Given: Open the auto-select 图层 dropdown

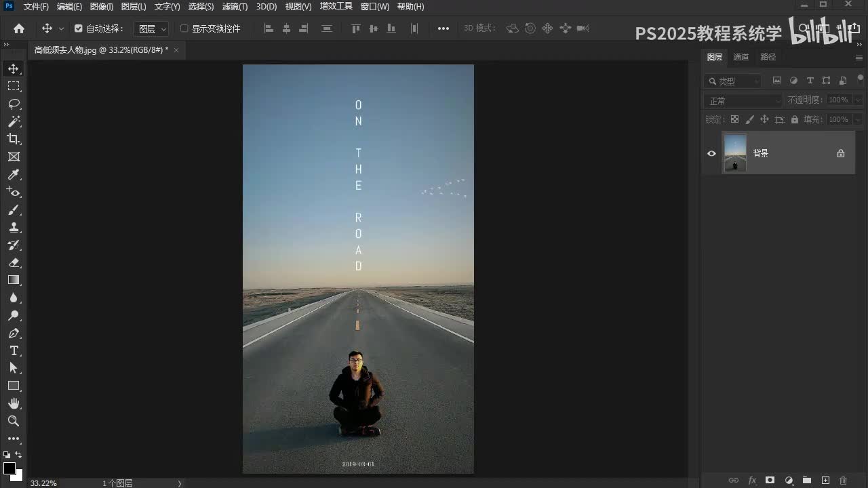Looking at the screenshot, I should click(x=151, y=28).
